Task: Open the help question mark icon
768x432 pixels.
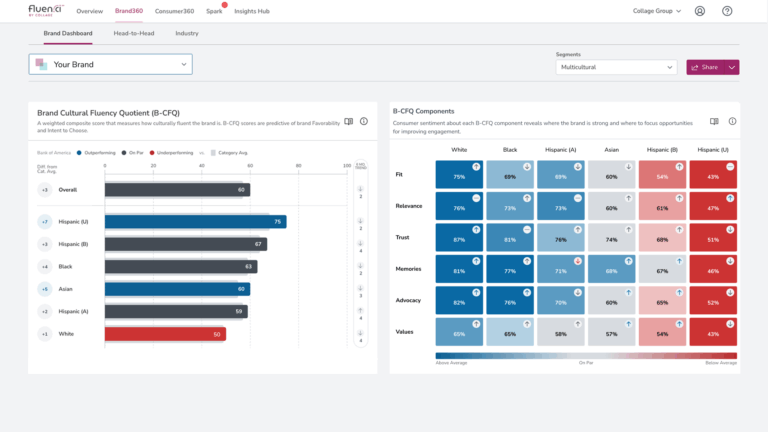Action: click(x=727, y=11)
